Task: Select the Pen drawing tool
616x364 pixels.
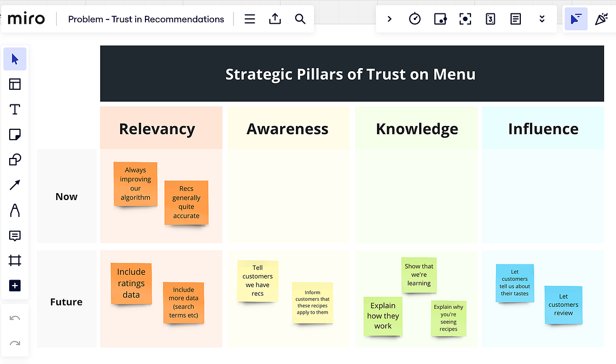Action: click(x=15, y=210)
